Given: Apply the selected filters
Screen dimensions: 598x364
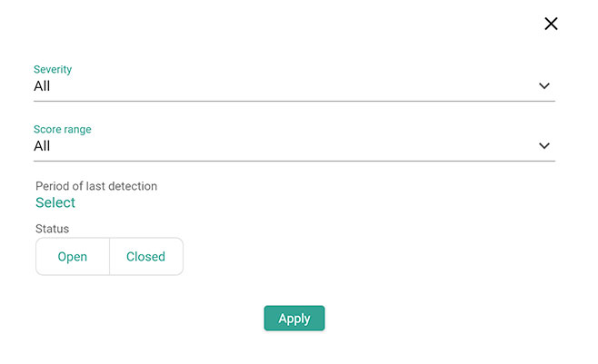Looking at the screenshot, I should (x=294, y=319).
